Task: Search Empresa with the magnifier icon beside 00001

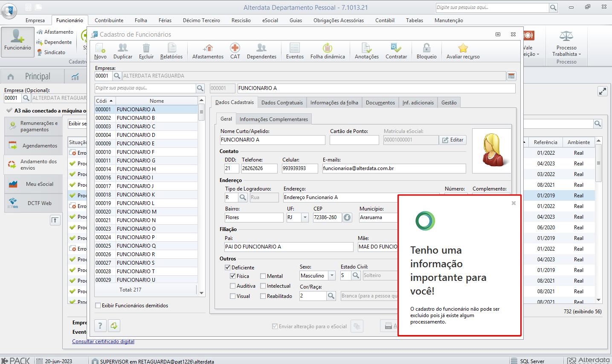Action: 117,76
